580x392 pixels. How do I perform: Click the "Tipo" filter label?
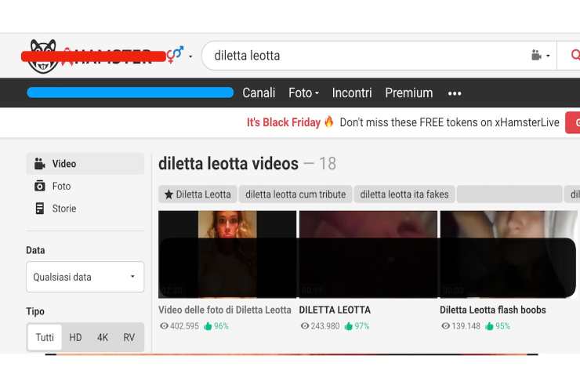(35, 311)
